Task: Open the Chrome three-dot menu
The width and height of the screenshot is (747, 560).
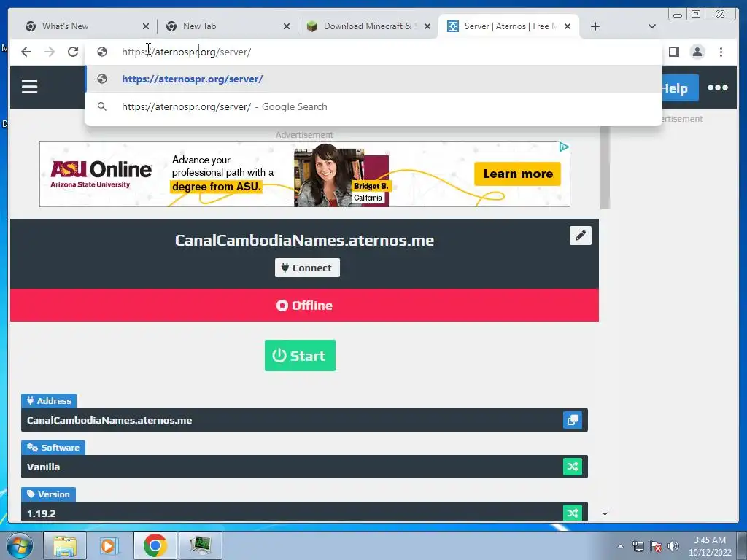Action: pyautogui.click(x=721, y=52)
